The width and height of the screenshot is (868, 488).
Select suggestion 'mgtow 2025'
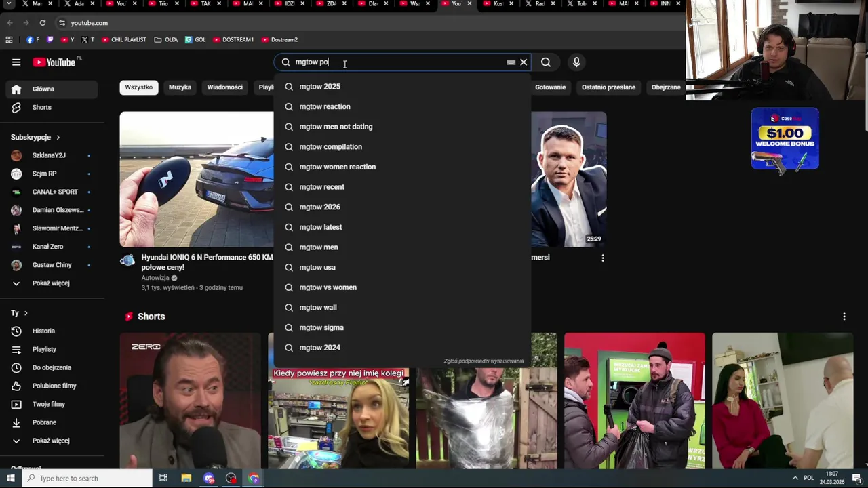click(402, 87)
